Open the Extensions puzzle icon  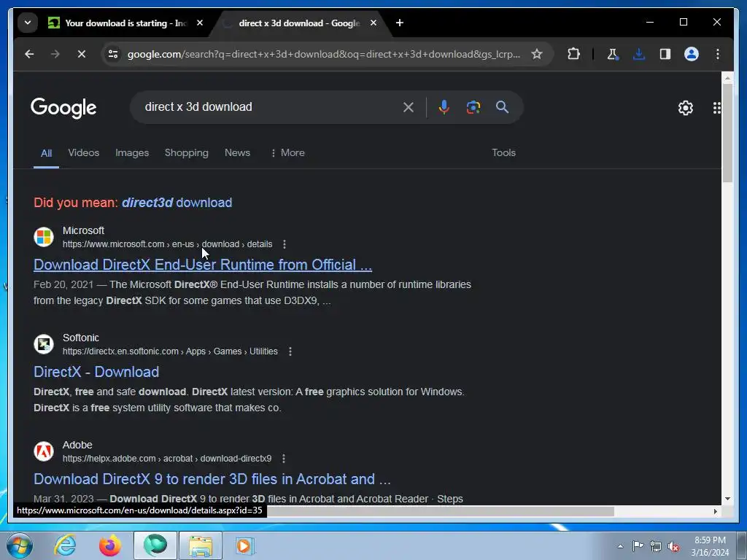(574, 54)
